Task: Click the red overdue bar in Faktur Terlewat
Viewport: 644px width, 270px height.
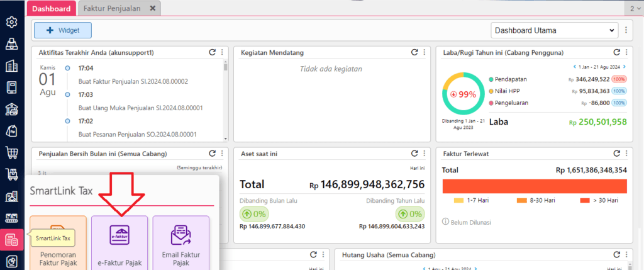Action: pyautogui.click(x=535, y=186)
